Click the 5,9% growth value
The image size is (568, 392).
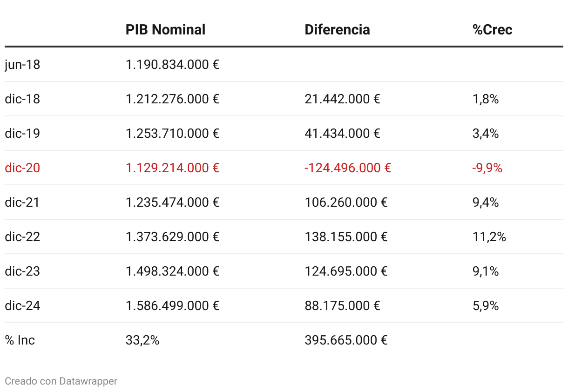pyautogui.click(x=486, y=305)
